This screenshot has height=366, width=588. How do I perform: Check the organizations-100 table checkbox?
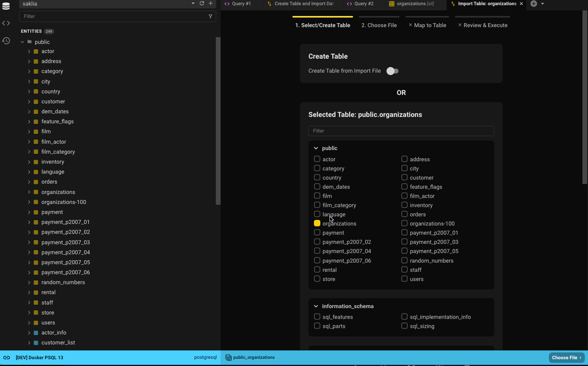(404, 223)
